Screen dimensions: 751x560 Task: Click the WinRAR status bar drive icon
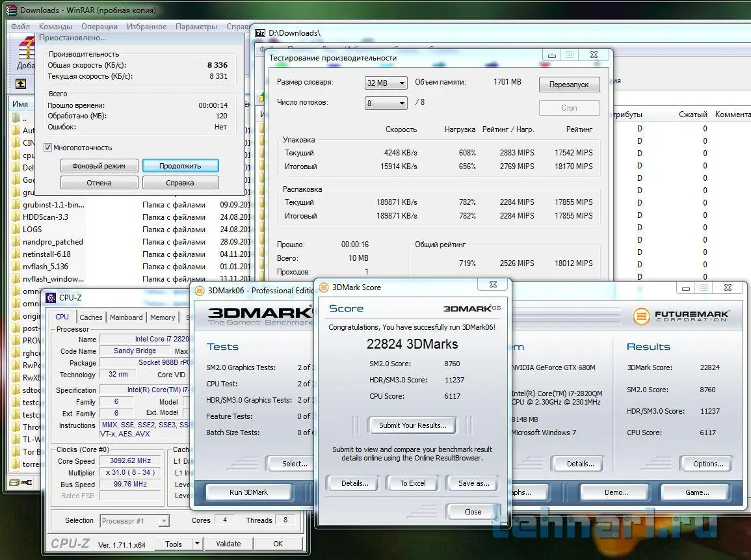pos(14,483)
